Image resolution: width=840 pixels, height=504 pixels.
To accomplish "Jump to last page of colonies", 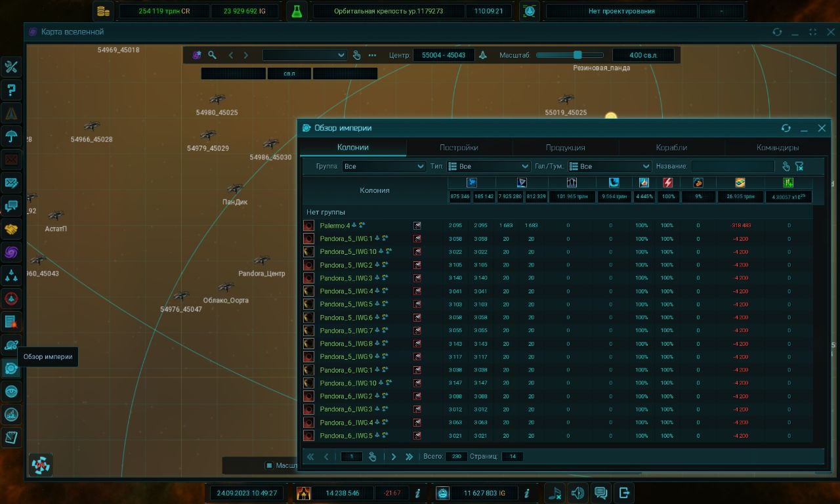I will (x=409, y=457).
